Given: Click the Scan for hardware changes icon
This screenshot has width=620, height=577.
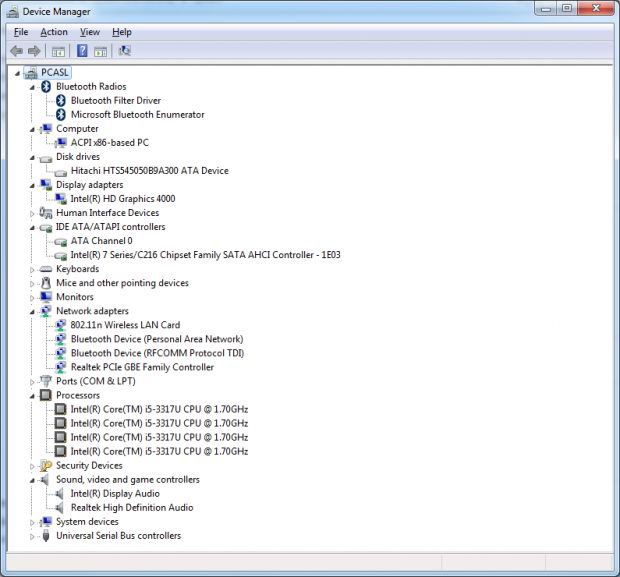Looking at the screenshot, I should click(x=124, y=51).
